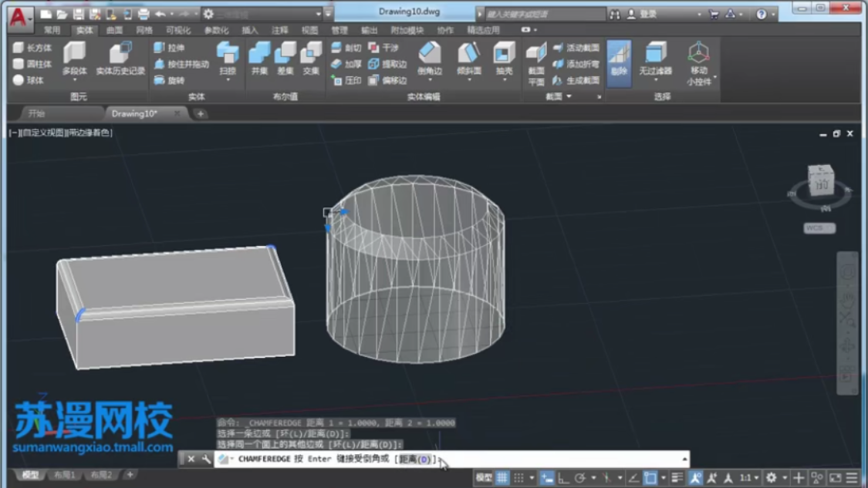Viewport: 868px width, 488px height.
Task: Toggle grid display in status bar
Action: coord(502,478)
